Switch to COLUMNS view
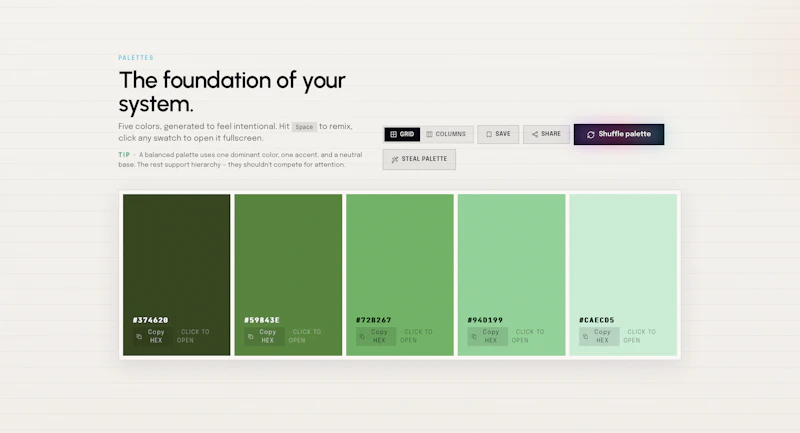The height and width of the screenshot is (433, 800). click(x=446, y=134)
